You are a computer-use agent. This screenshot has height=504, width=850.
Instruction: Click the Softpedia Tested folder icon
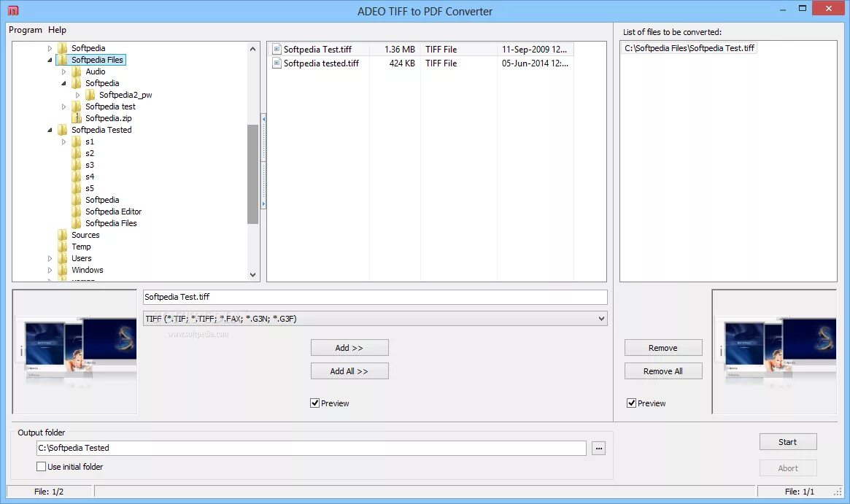pyautogui.click(x=63, y=130)
